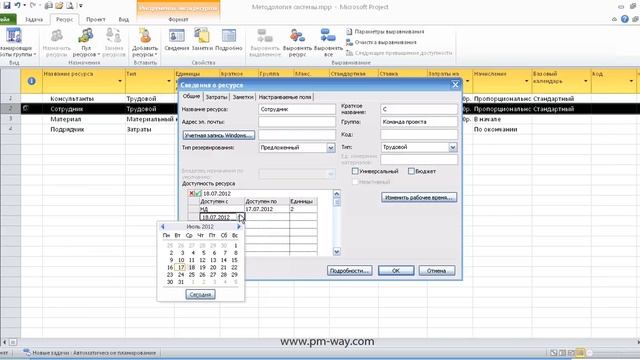Select day 25 in calendar
640x360 pixels.
point(192,275)
